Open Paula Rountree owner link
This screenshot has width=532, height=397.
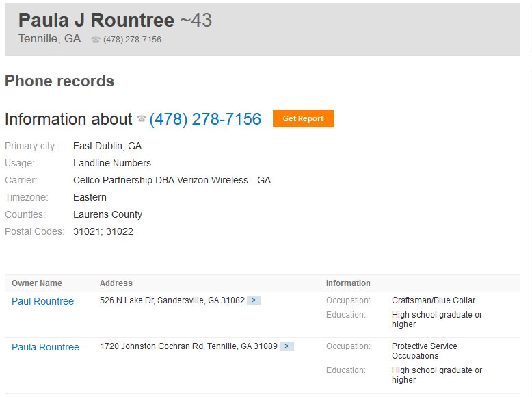(x=45, y=347)
